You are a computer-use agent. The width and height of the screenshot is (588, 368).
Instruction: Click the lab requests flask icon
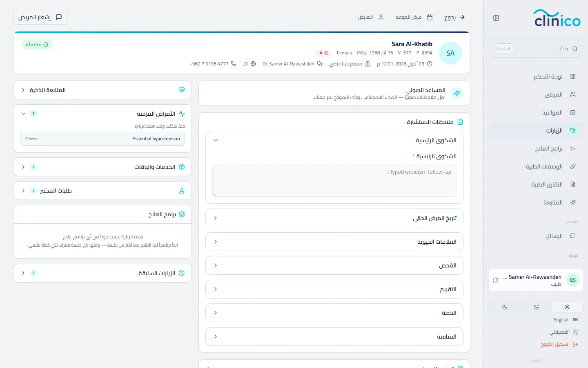point(182,191)
